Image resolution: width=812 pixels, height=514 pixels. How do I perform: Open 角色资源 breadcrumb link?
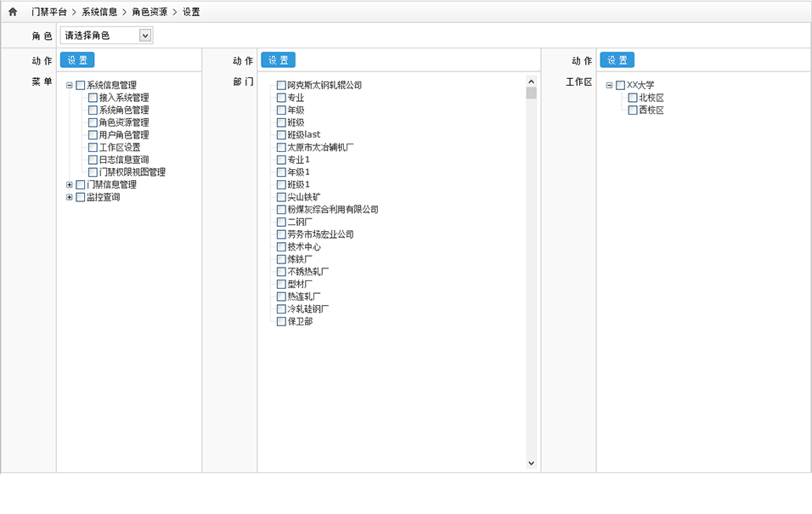(149, 12)
